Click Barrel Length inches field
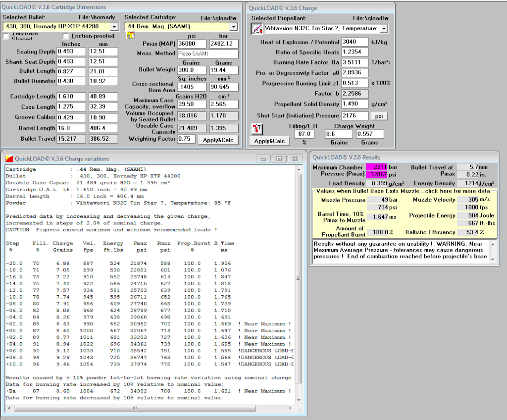This screenshot has width=507, height=420. [x=71, y=128]
